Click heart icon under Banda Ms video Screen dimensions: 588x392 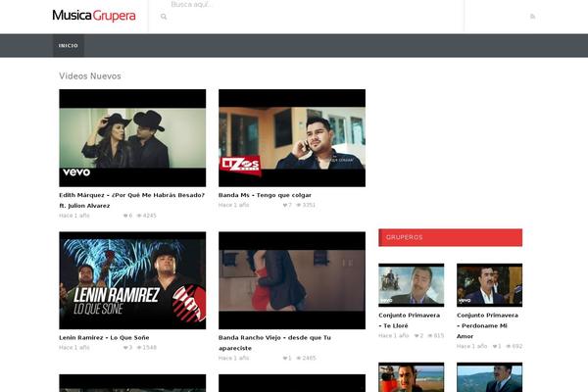pyautogui.click(x=285, y=205)
